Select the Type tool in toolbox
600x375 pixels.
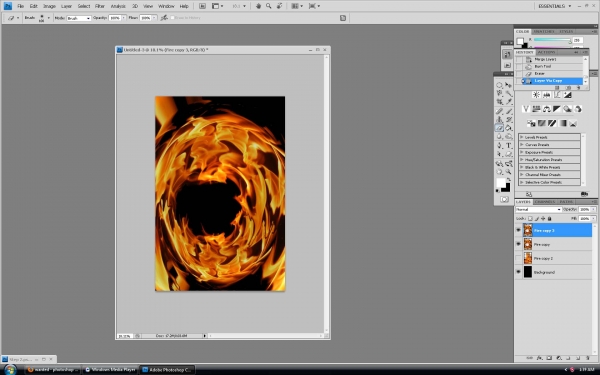(x=509, y=145)
